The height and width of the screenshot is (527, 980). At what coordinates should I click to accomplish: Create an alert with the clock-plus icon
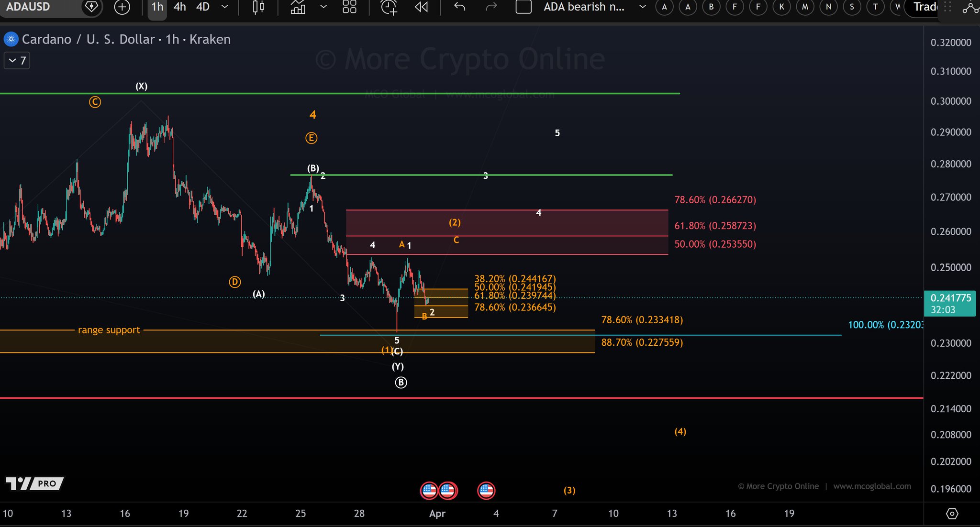click(x=389, y=7)
